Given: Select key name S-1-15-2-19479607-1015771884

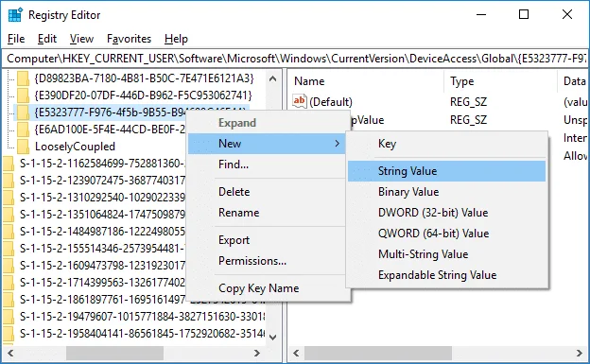Looking at the screenshot, I should (x=143, y=316).
